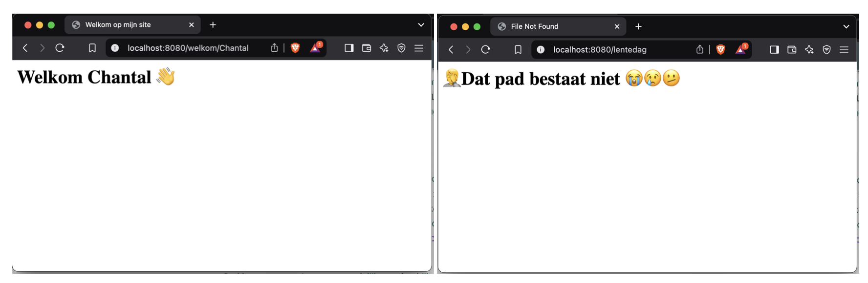View site info for localhost:8080/welkom/Chantal
868x283 pixels.
115,48
